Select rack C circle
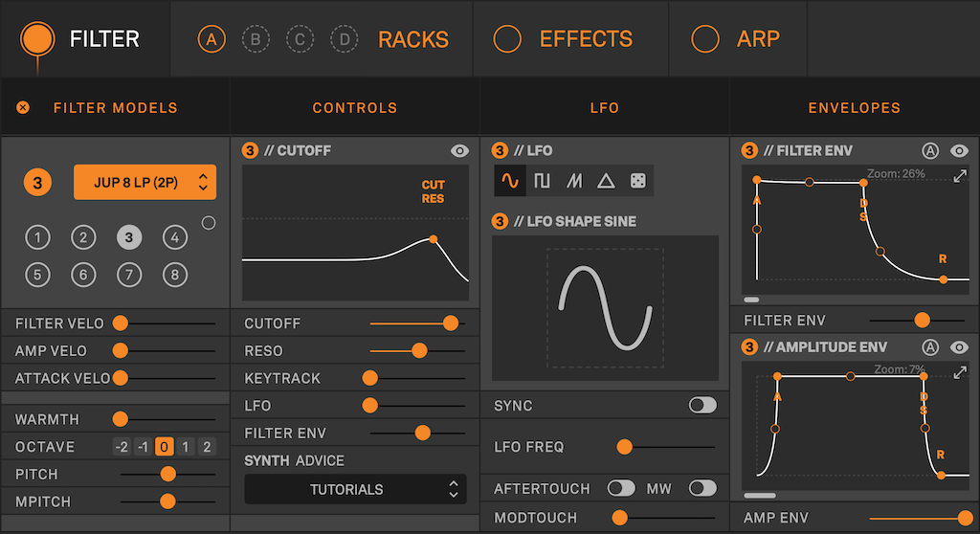Screen dimensions: 980x534 click(x=300, y=39)
